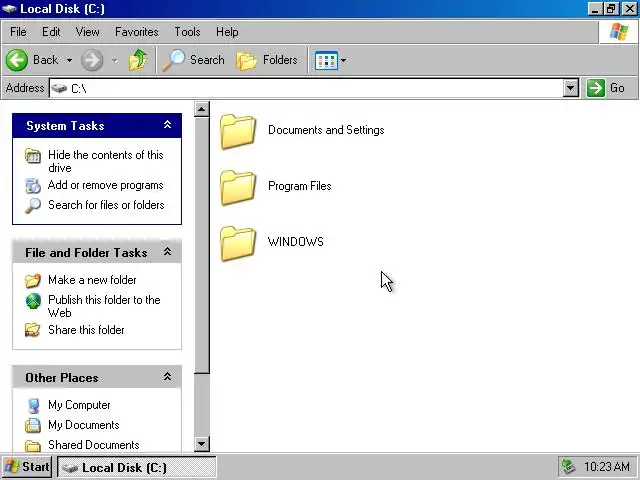Click the My Computer icon
The image size is (640, 480).
click(x=33, y=405)
